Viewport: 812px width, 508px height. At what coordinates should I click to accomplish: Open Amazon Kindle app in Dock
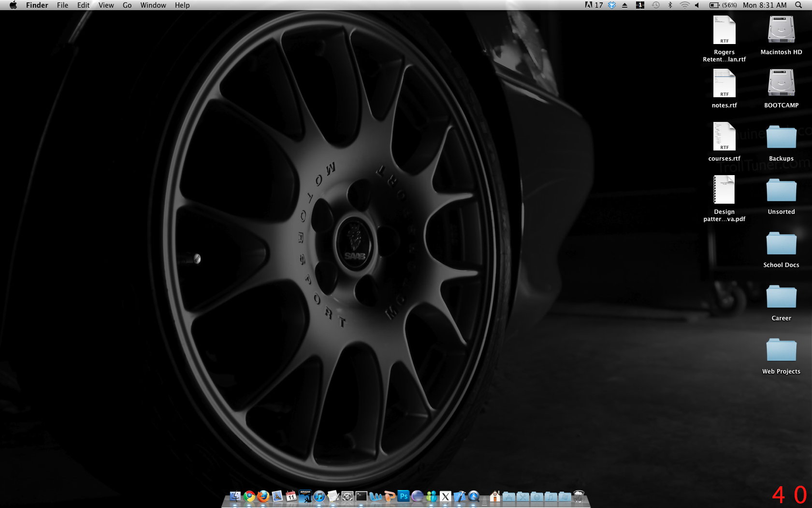click(x=305, y=496)
